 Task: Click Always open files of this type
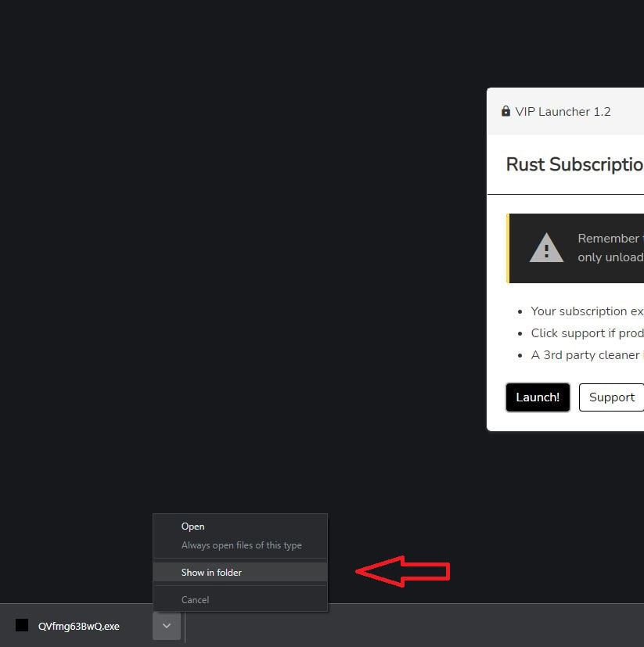click(x=241, y=545)
